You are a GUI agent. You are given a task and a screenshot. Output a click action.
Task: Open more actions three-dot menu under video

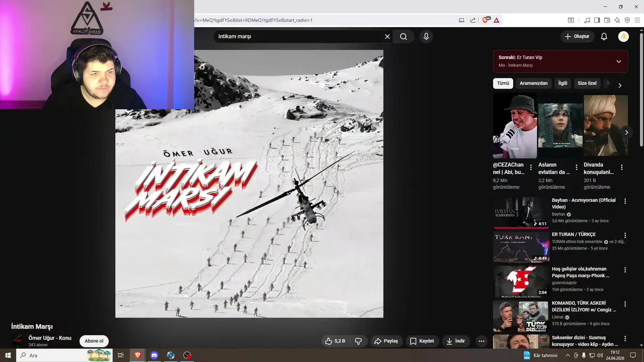pyautogui.click(x=481, y=341)
